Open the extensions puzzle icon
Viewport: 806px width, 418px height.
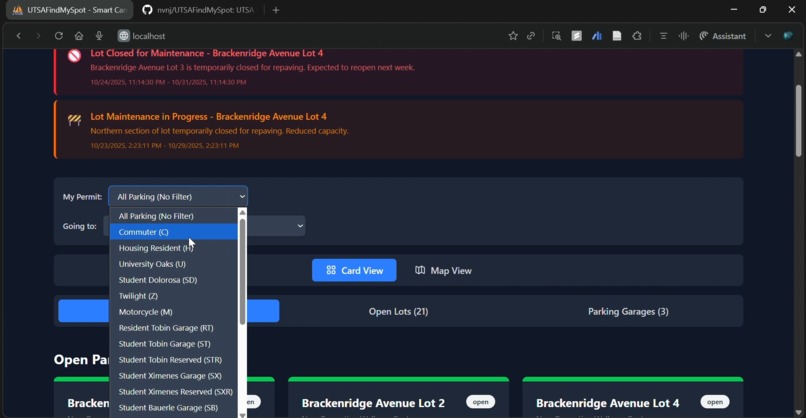point(637,35)
